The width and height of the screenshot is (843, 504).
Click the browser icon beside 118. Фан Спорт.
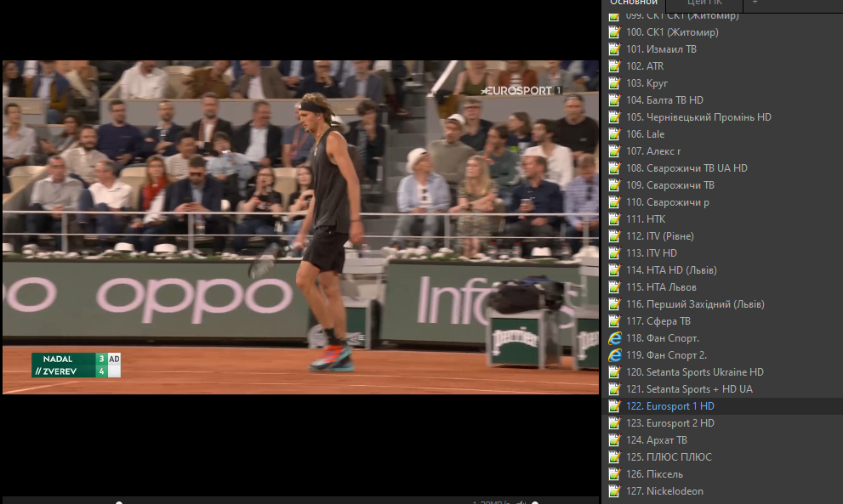point(614,338)
